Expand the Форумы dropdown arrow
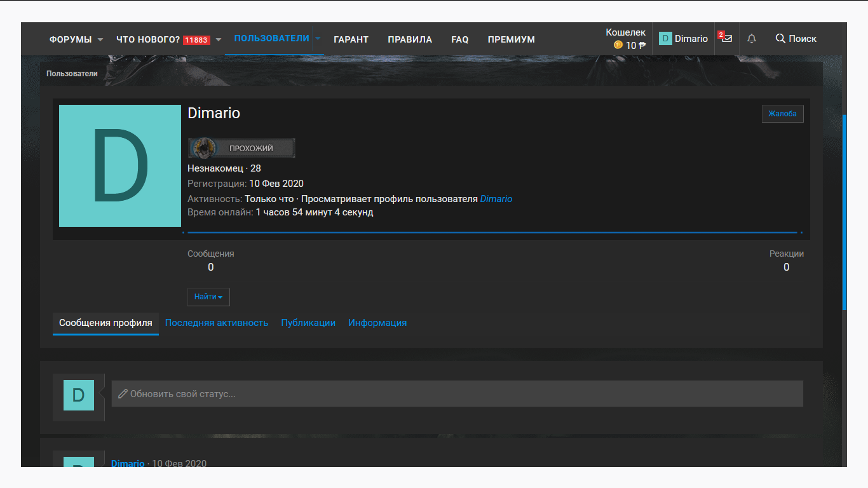This screenshot has width=868, height=488. pos(100,39)
